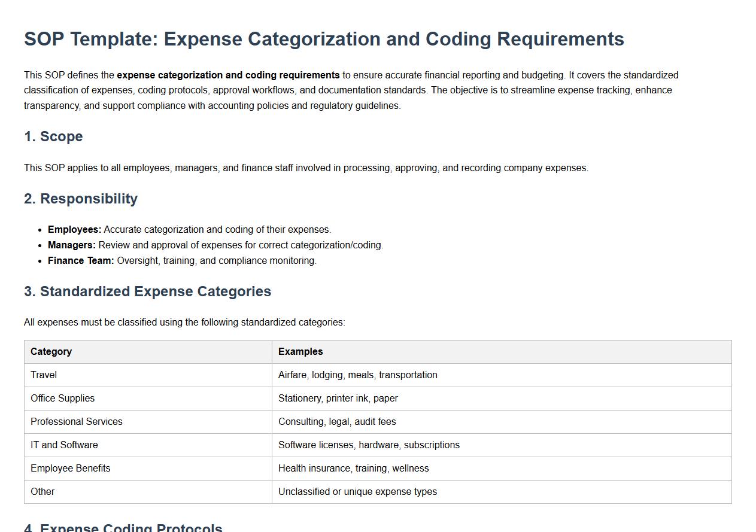Select the 'Finance Team:' bullet item
This screenshot has height=532, width=756.
182,261
